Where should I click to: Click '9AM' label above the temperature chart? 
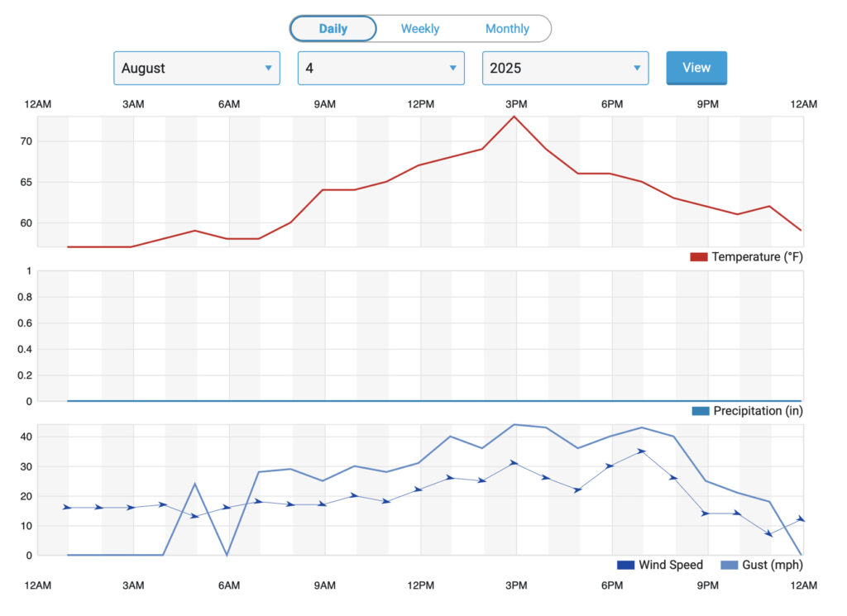(324, 104)
